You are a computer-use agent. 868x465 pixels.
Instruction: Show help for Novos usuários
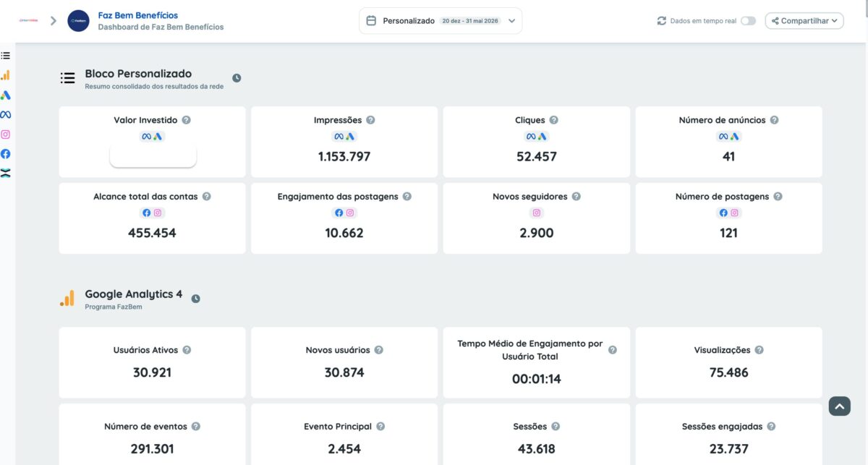click(x=378, y=350)
